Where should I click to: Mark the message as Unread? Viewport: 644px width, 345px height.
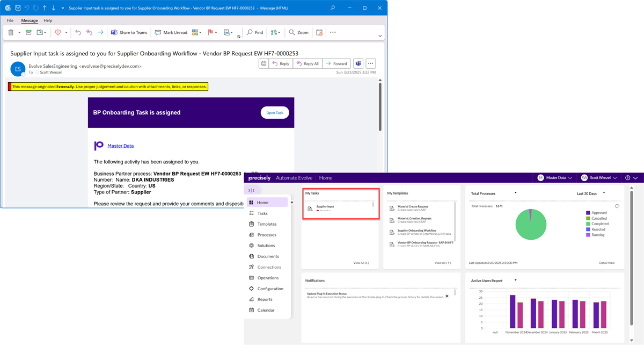[x=171, y=32]
